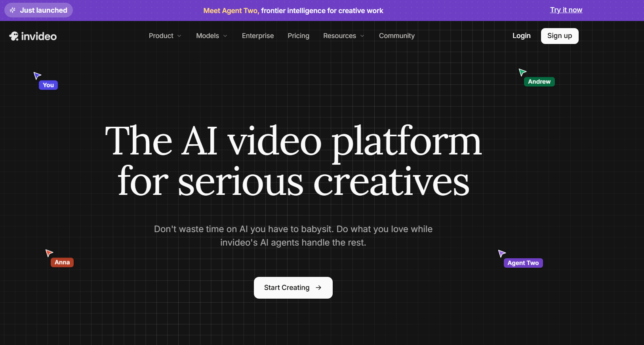The height and width of the screenshot is (345, 644).
Task: Click the arrow icon in Start Creating
Action: click(318, 288)
